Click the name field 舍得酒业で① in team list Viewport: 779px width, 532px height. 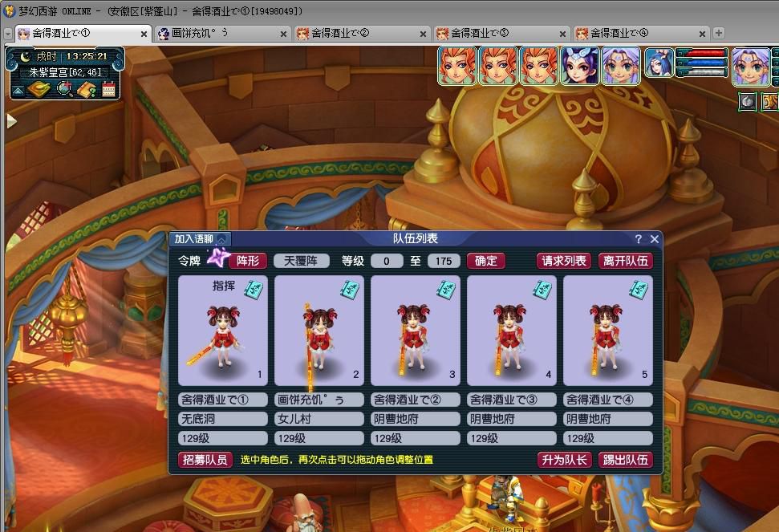[222, 400]
